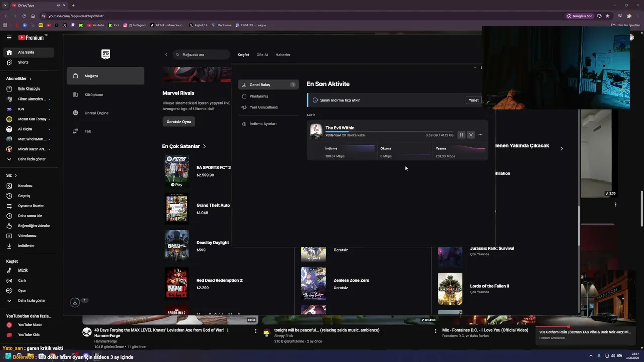Open YouTube Kids from sidebar
Viewport: 644px width, 362px height.
click(x=28, y=335)
